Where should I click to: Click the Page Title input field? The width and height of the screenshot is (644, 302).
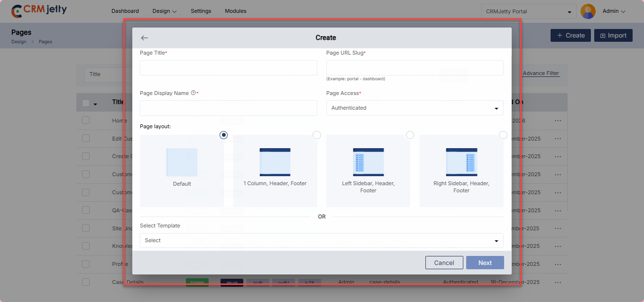(x=228, y=68)
